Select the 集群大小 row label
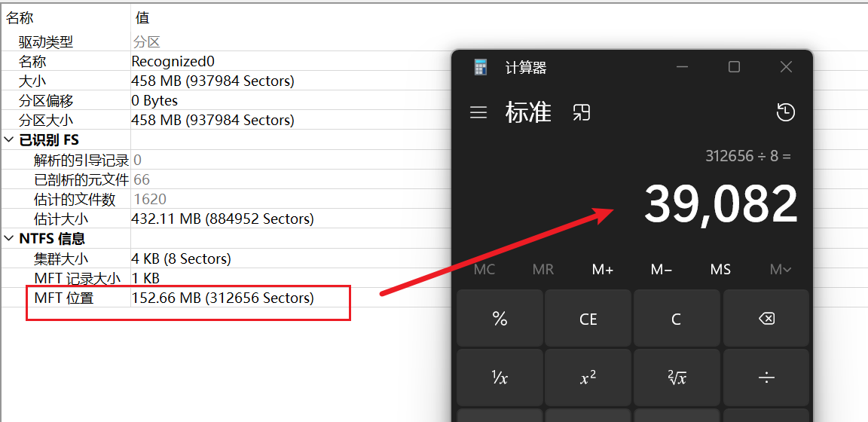The width and height of the screenshot is (868, 422). pyautogui.click(x=61, y=258)
